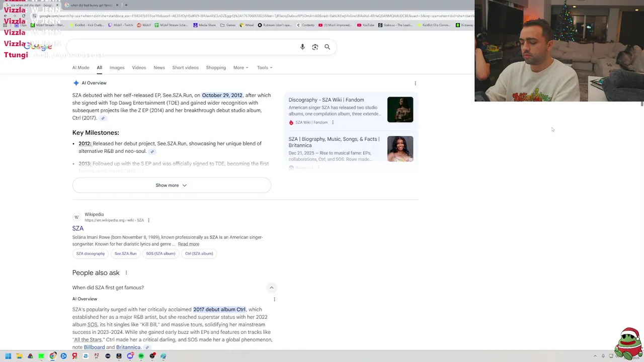This screenshot has height=362, width=644.
Task: Open the Billboard source link
Action: click(94, 347)
